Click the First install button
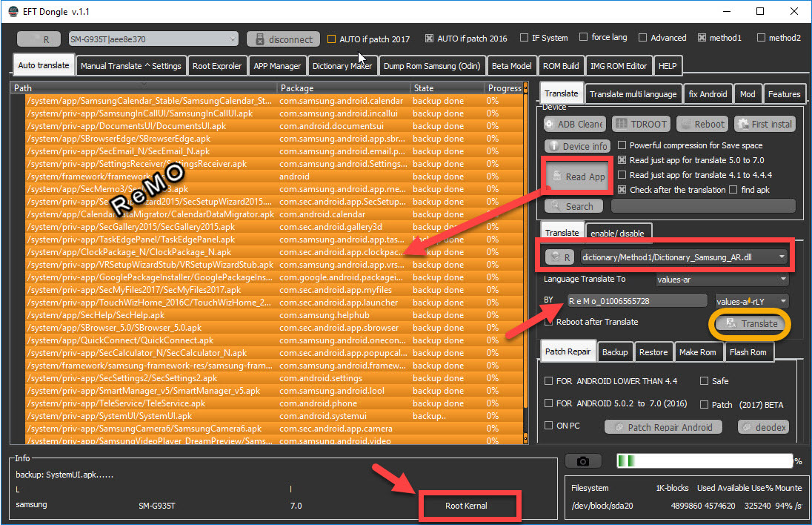The image size is (812, 525). (765, 125)
